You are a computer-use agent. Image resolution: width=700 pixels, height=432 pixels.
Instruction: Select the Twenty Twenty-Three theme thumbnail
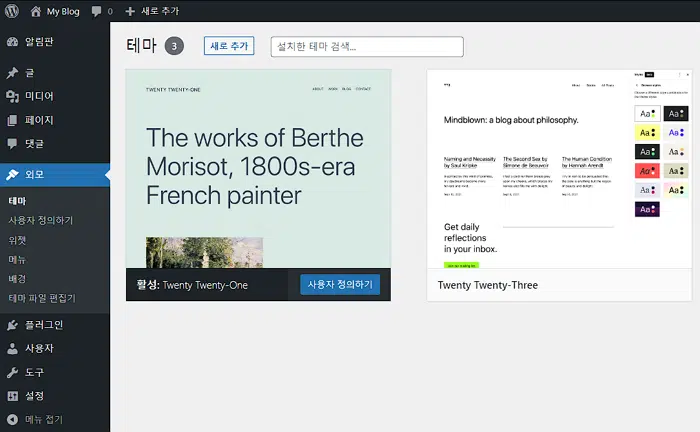click(x=559, y=169)
